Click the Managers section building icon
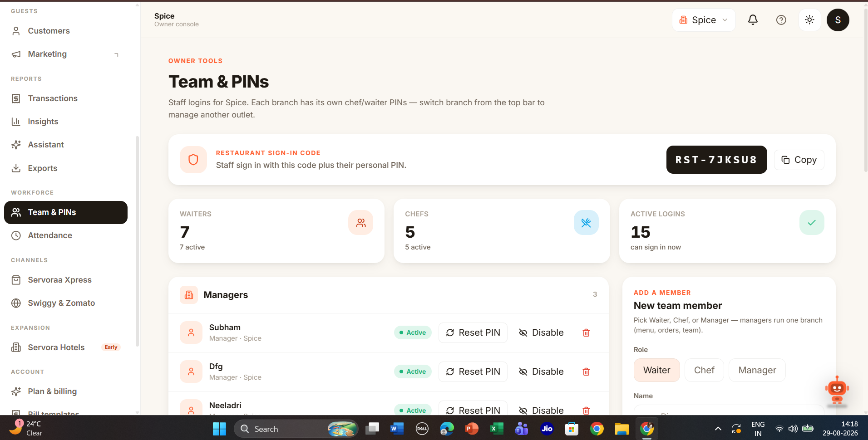The height and width of the screenshot is (440, 868). click(189, 295)
